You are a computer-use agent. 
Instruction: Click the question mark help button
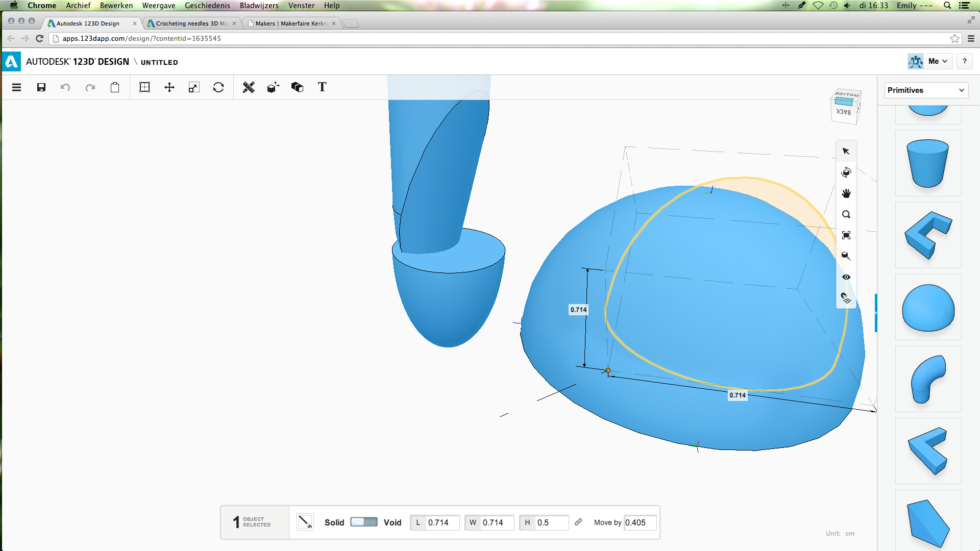964,61
